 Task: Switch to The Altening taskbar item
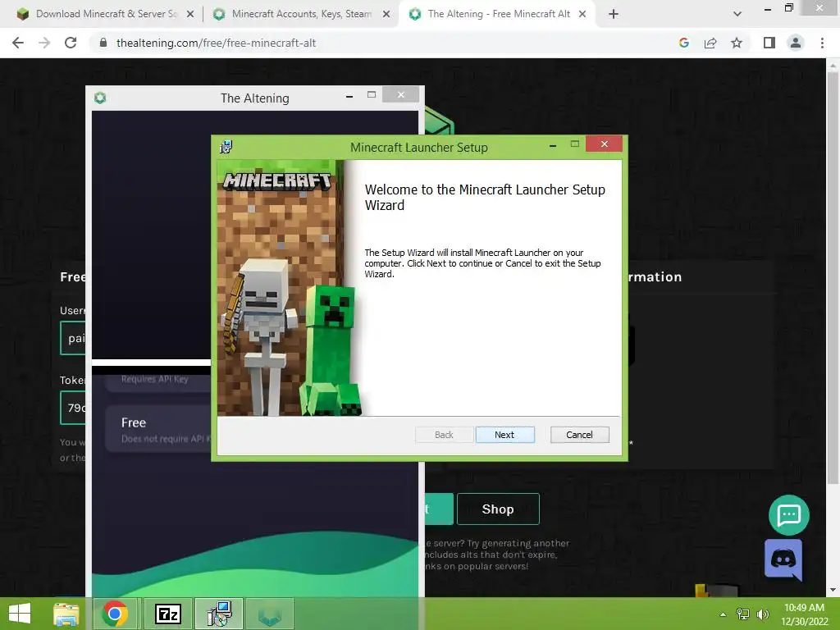pos(269,614)
